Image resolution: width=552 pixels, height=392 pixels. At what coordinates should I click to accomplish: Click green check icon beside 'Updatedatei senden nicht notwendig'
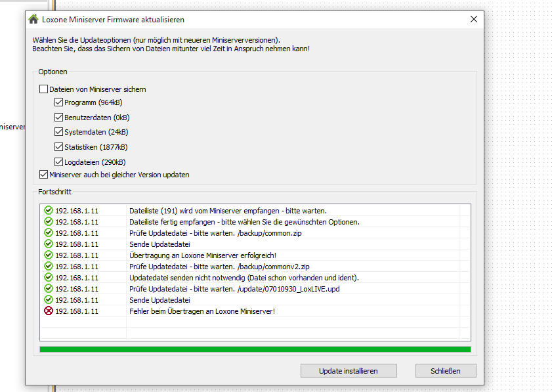point(48,278)
